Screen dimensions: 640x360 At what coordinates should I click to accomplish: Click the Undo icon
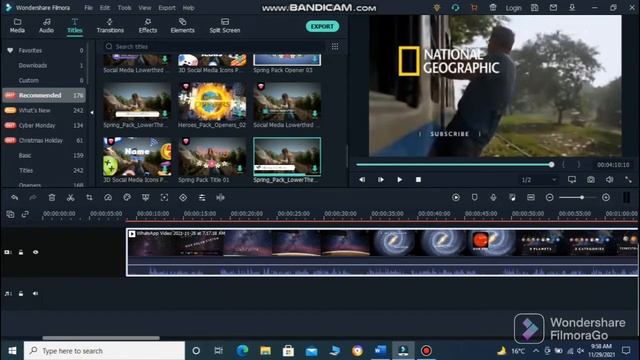[x=15, y=198]
